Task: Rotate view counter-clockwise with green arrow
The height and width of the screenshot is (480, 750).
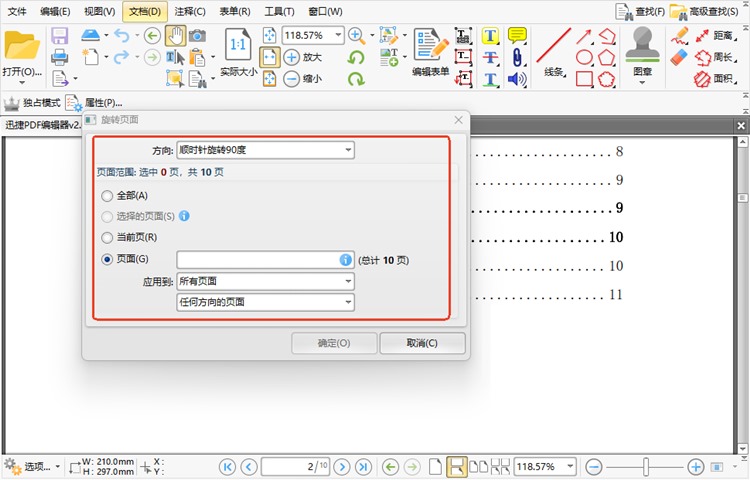Action: (356, 57)
